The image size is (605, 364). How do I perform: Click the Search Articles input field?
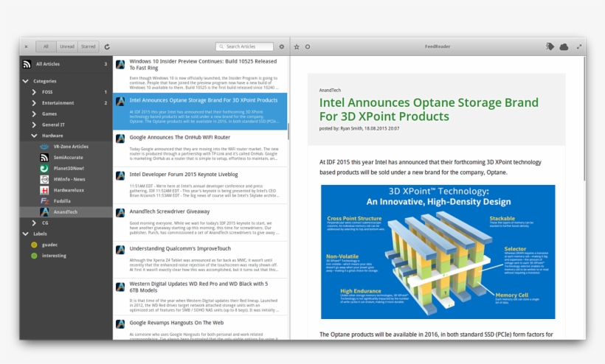(248, 46)
